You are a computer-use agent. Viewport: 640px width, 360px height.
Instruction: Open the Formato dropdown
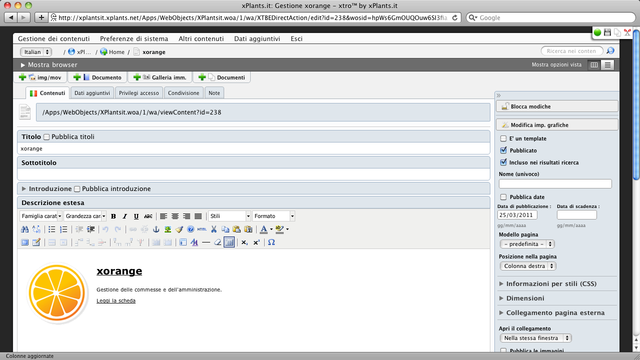coord(273,216)
